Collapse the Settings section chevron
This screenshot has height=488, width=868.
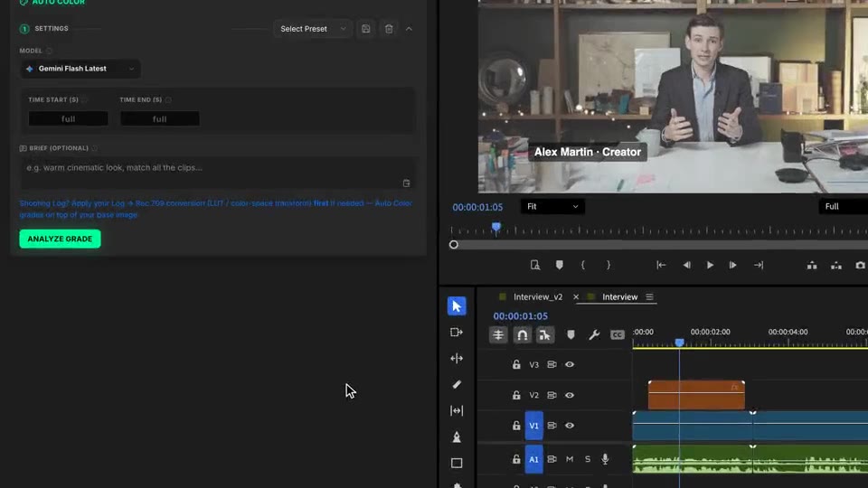409,29
